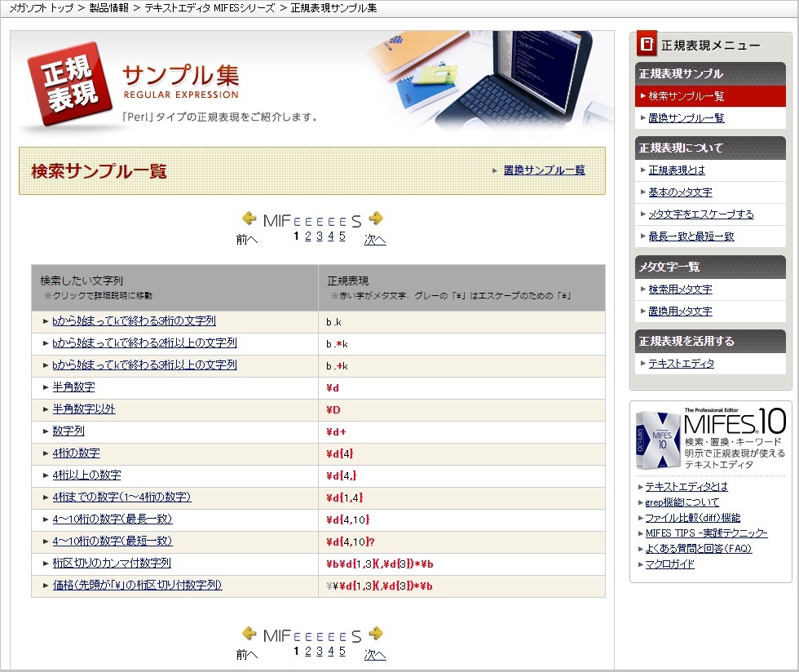Click the top 次へ link
The width and height of the screenshot is (799, 672).
click(375, 240)
